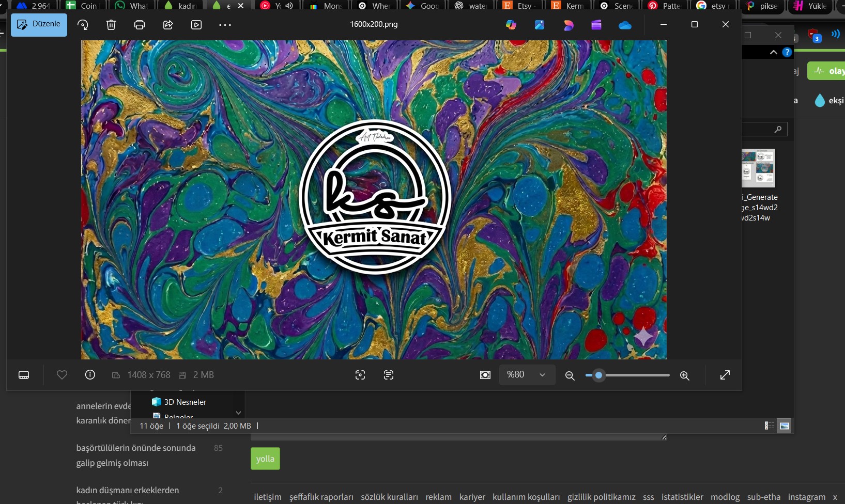Viewport: 845px width, 504px height.
Task: Switch to the Patte Pinterest browser tab
Action: click(665, 6)
